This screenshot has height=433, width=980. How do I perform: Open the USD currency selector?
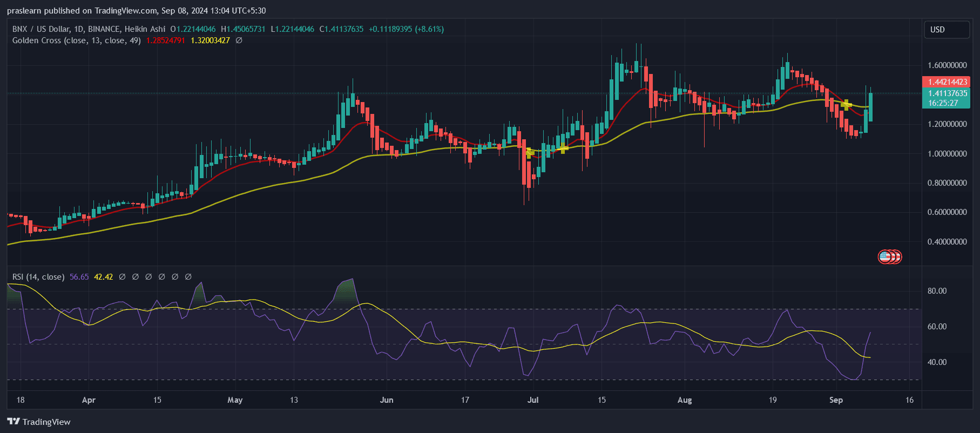pos(947,30)
